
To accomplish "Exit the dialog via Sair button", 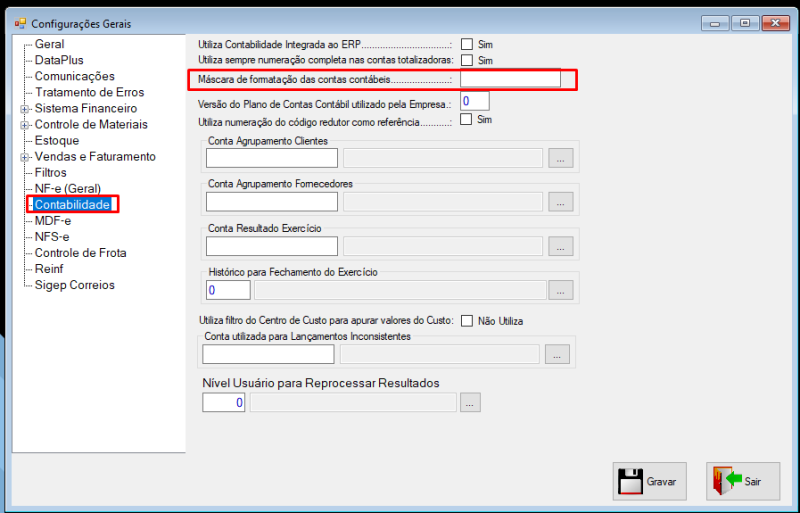I will click(x=743, y=481).
